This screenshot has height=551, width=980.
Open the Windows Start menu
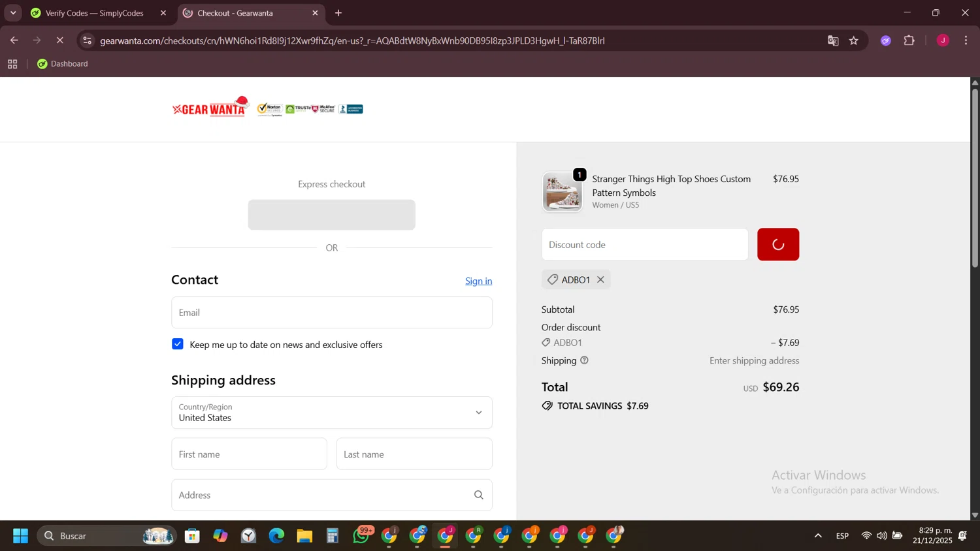pyautogui.click(x=20, y=536)
